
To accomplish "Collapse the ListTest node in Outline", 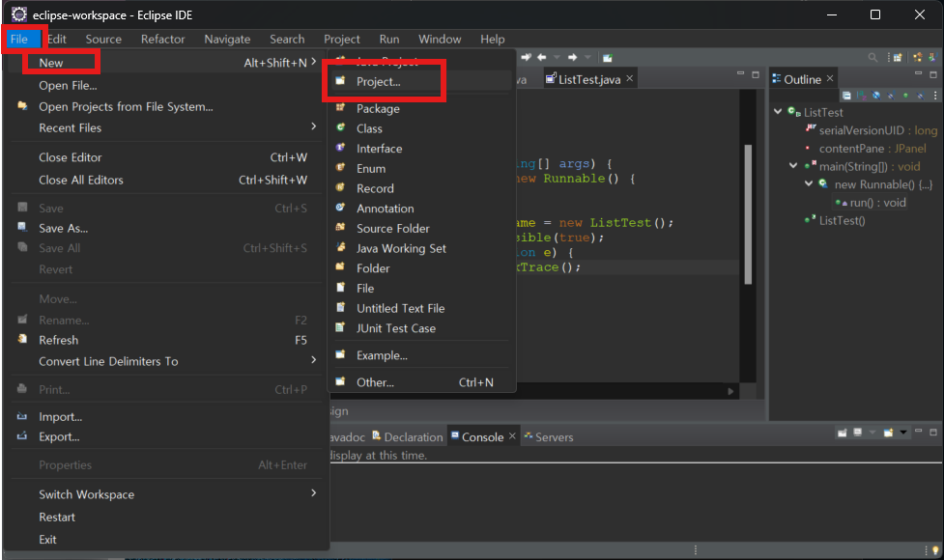I will [x=778, y=112].
